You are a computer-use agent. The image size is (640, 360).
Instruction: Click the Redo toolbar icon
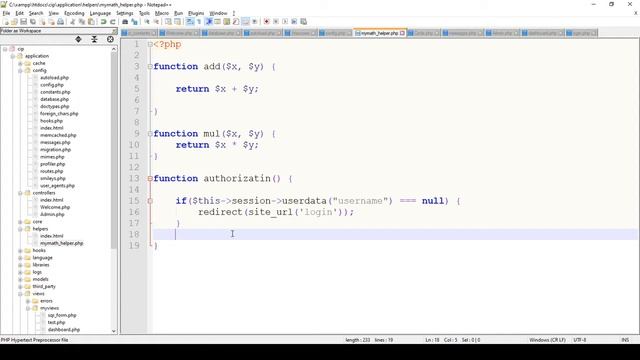(x=113, y=22)
